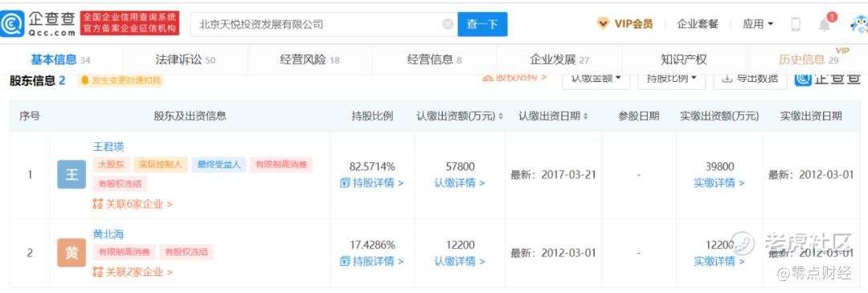The height and width of the screenshot is (293, 868).
Task: Click the 王 avatar for 王君瑛
Action: coord(72,175)
